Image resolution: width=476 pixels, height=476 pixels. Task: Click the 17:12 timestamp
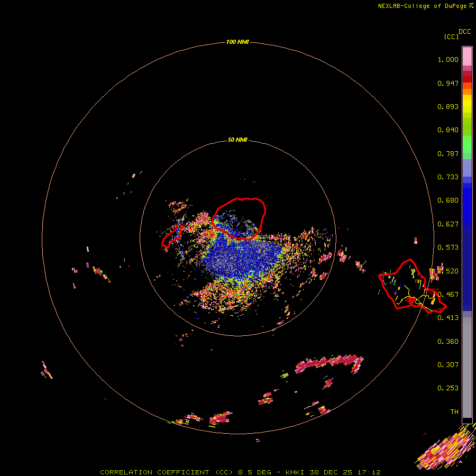[x=369, y=472]
